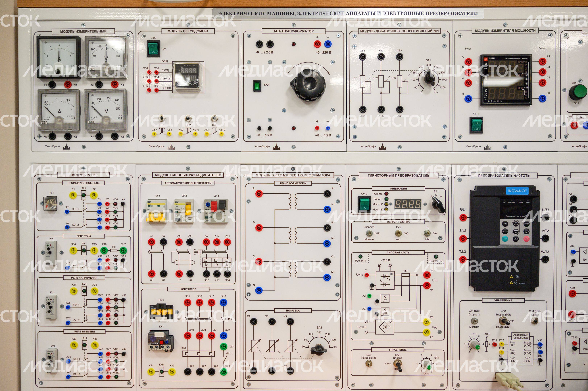Push the SB2 button on stopwatch module

click(x=188, y=118)
